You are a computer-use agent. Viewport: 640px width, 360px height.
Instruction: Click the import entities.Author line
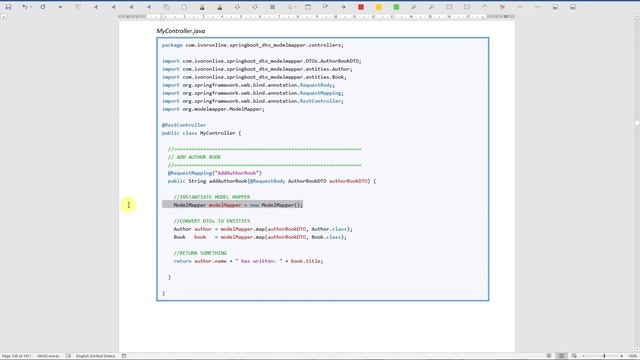point(257,69)
